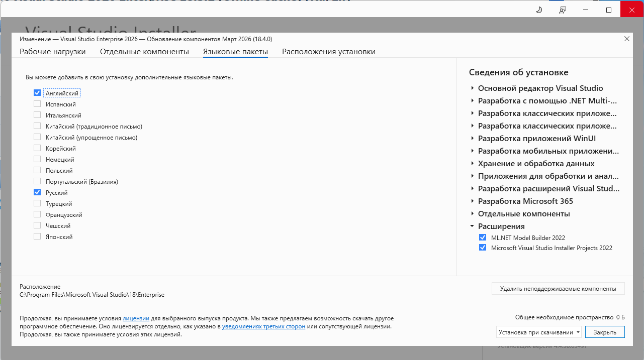Expand Разработка Microsoft 365 arrow
Image resolution: width=644 pixels, height=360 pixels.
tap(473, 201)
